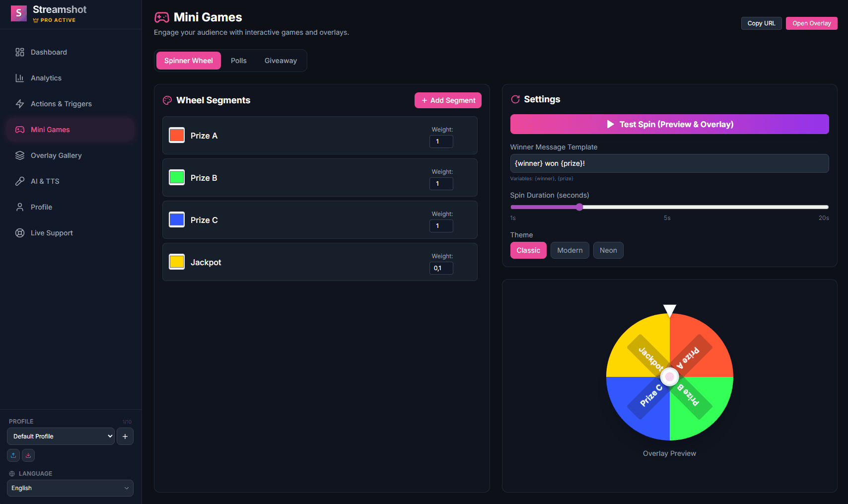Select the Analytics icon in the sidebar

20,78
